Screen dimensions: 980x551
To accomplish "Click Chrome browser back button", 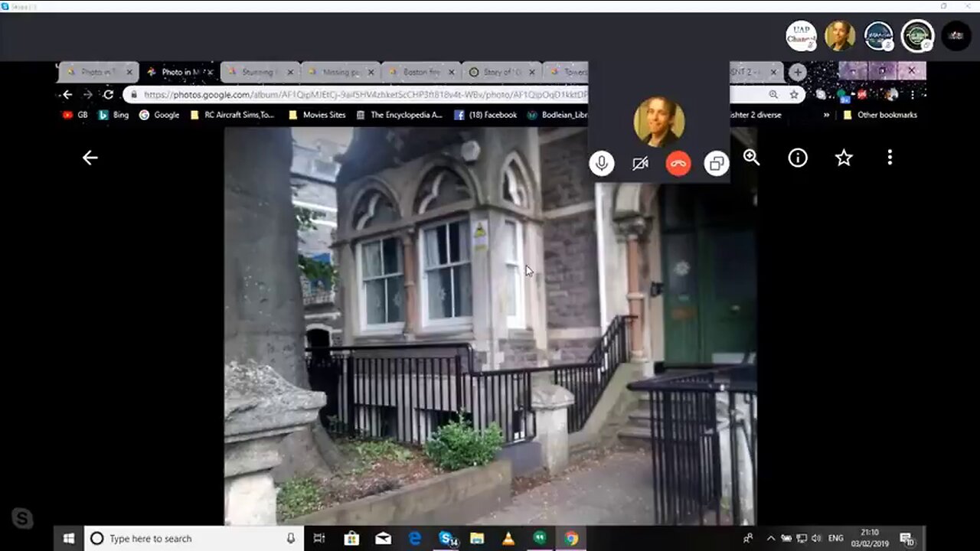I will point(67,95).
